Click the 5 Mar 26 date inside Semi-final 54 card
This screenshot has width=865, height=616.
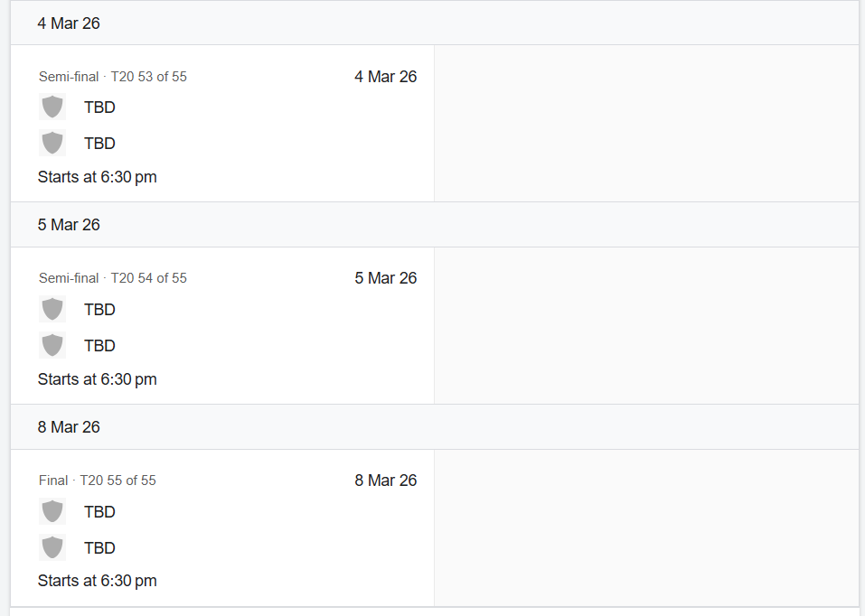pos(386,278)
